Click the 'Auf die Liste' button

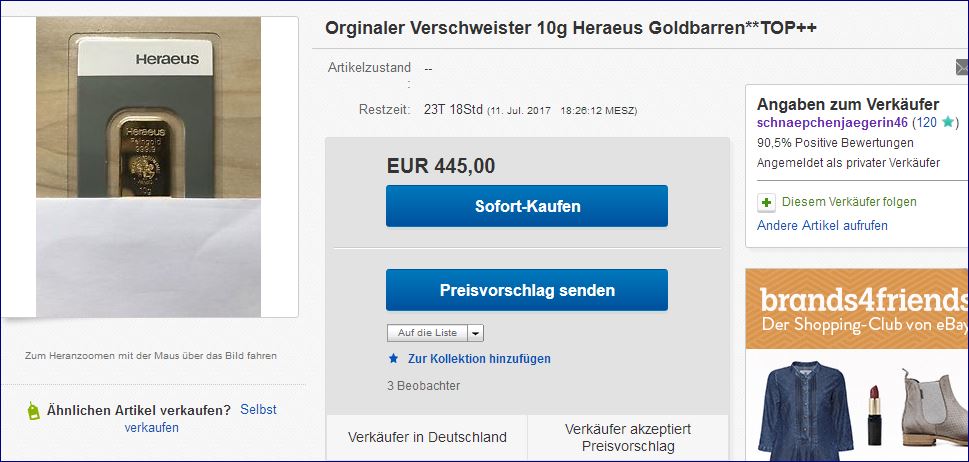428,333
